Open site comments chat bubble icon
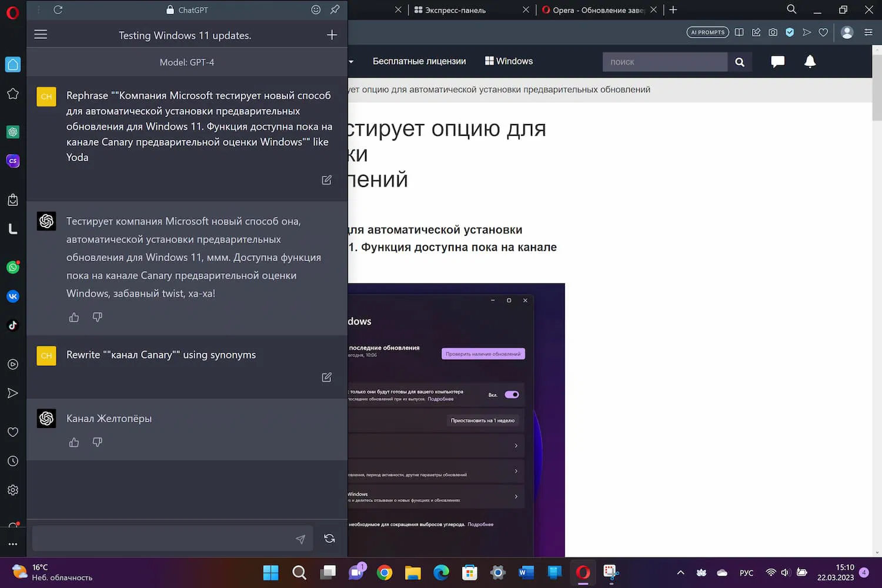Image resolution: width=882 pixels, height=588 pixels. click(777, 61)
